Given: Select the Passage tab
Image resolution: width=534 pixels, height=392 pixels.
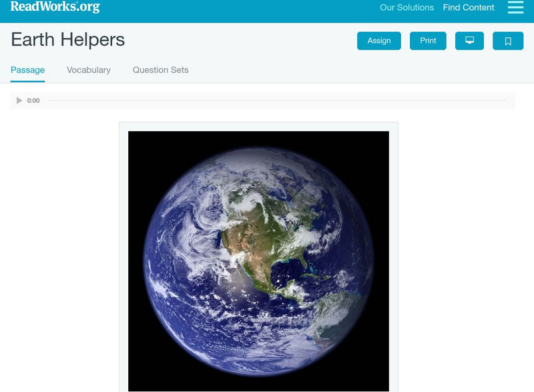Looking at the screenshot, I should click(x=27, y=70).
